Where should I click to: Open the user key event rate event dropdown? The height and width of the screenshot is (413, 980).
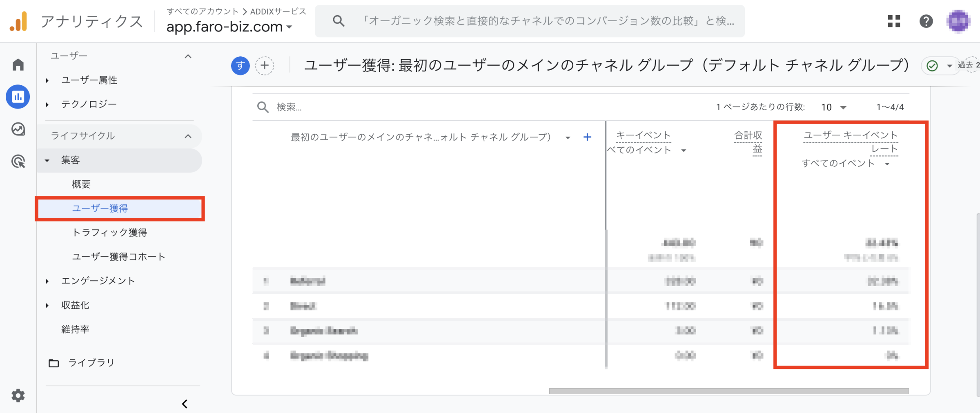[846, 164]
